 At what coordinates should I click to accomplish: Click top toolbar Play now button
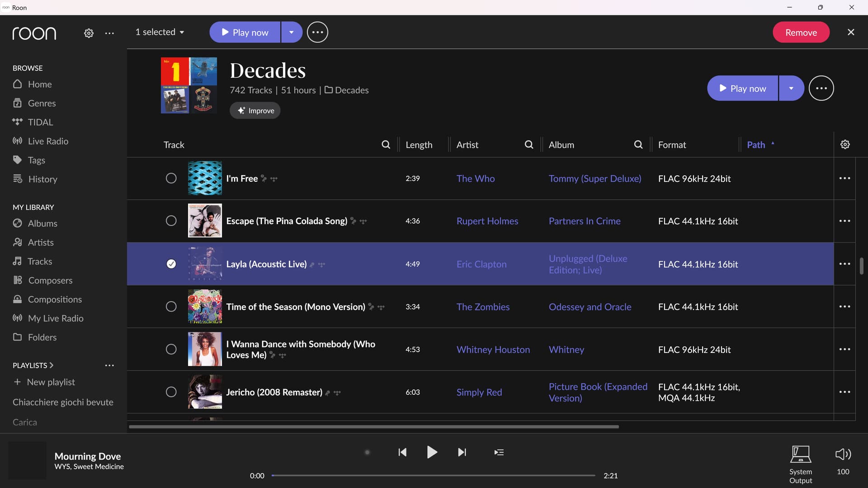coord(245,32)
